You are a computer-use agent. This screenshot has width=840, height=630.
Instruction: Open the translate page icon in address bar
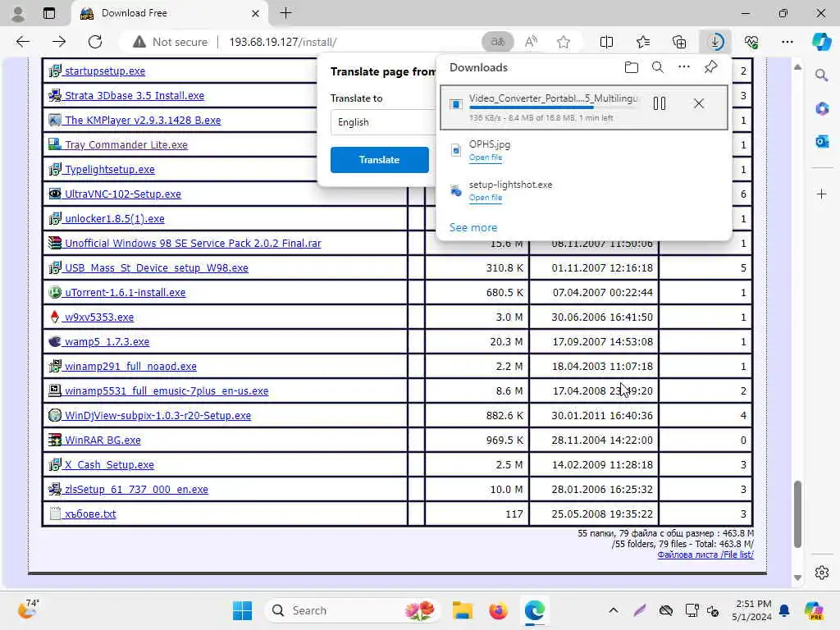point(498,42)
